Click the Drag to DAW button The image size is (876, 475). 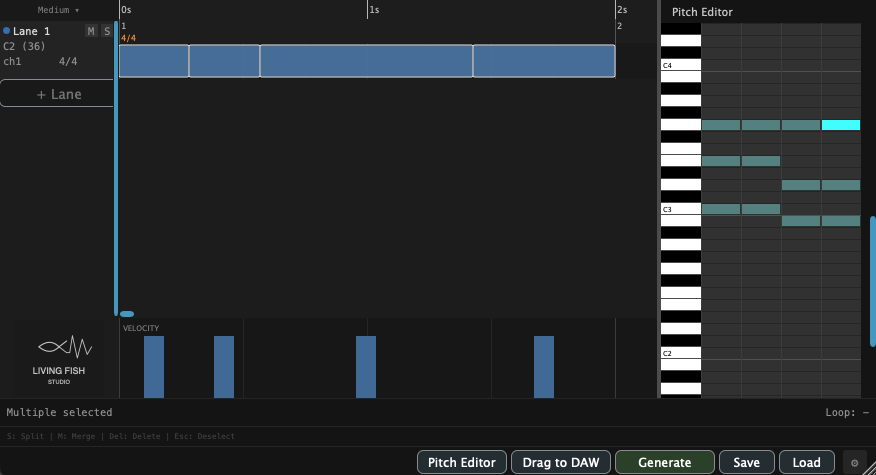point(560,463)
